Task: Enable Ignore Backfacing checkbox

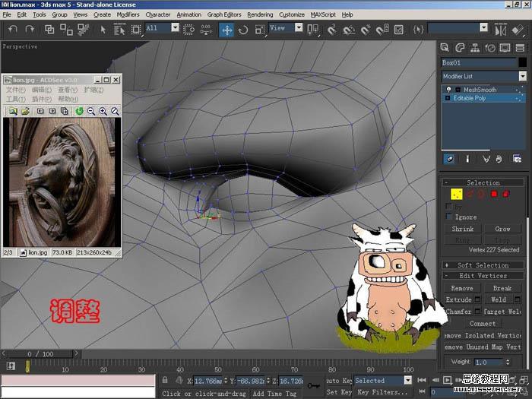Action: pos(449,217)
